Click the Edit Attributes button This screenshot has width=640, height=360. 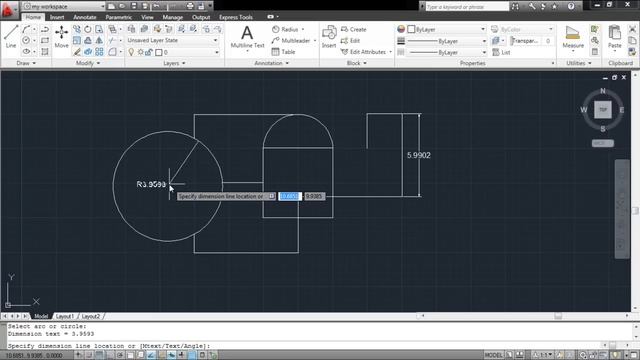click(x=363, y=52)
